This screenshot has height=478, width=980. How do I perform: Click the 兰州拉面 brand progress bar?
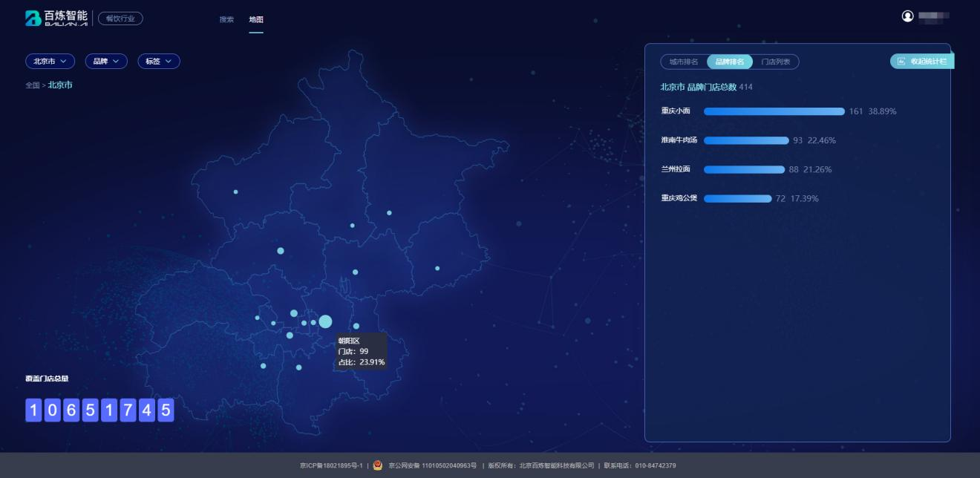[x=744, y=169]
